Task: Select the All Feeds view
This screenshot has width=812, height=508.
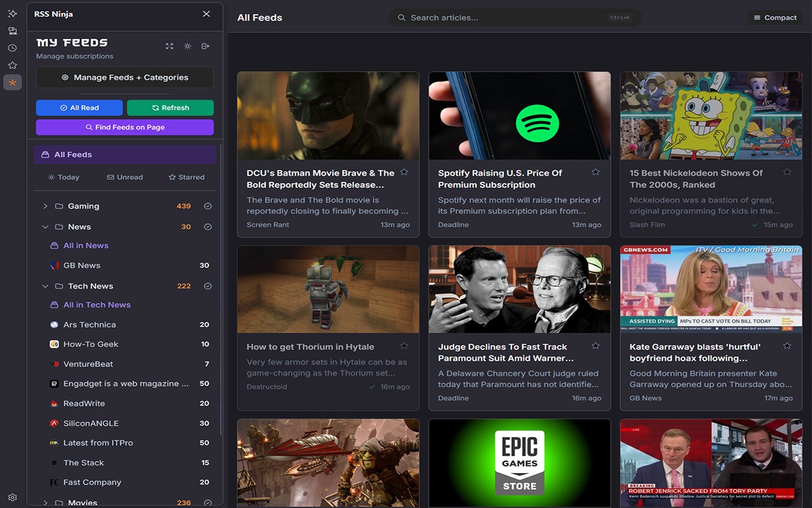Action: tap(125, 155)
